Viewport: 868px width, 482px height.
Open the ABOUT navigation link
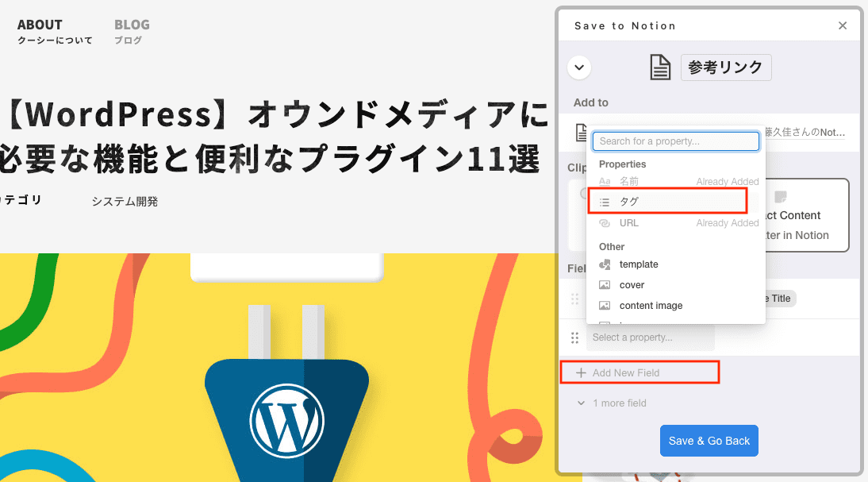coord(55,32)
